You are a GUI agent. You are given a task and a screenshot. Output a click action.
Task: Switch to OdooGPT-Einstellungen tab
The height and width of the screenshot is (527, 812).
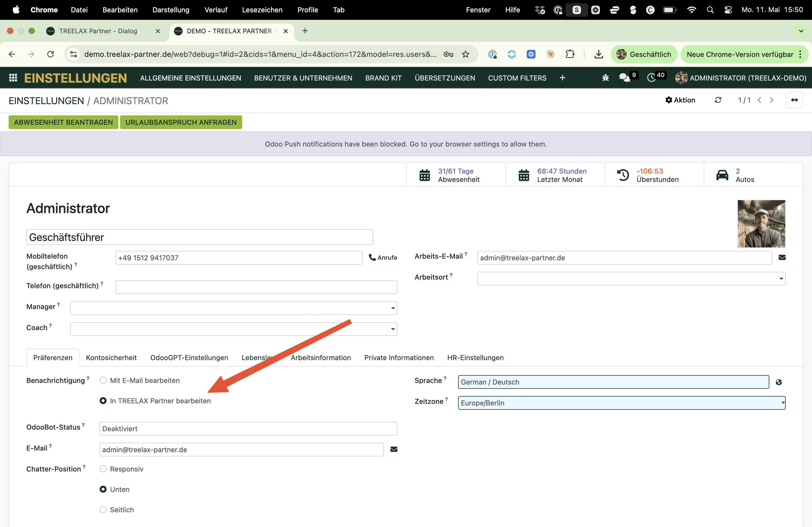[x=189, y=358]
